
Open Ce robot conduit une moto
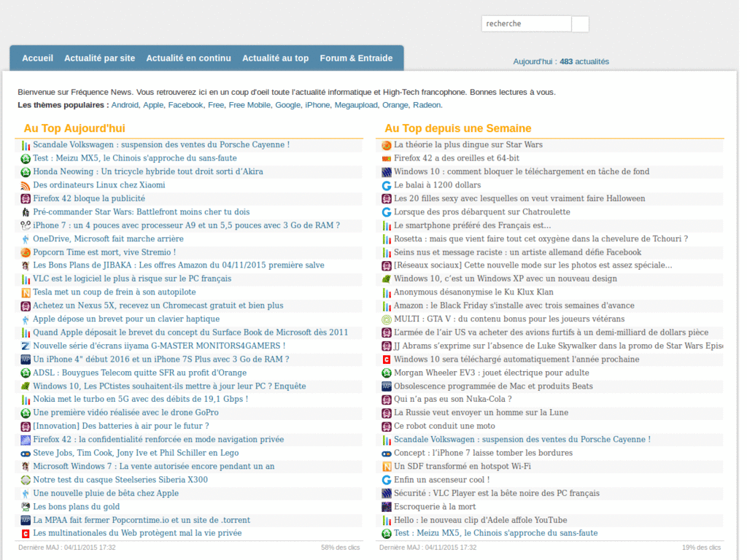[x=444, y=426]
